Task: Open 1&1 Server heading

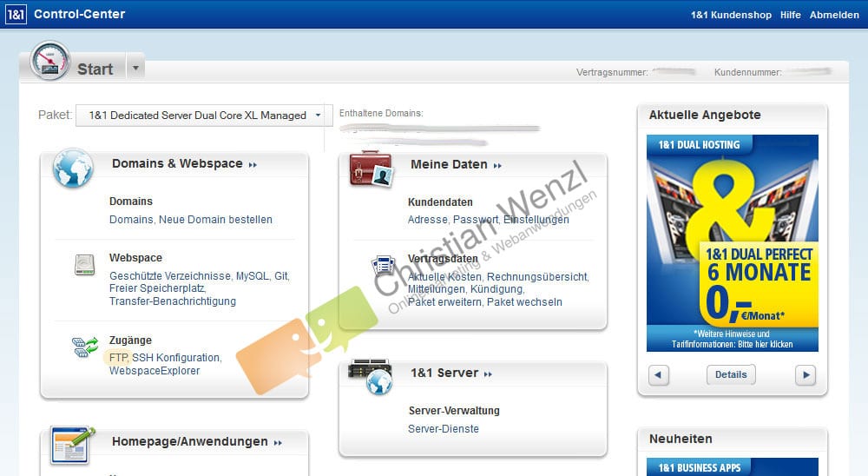Action: (444, 373)
